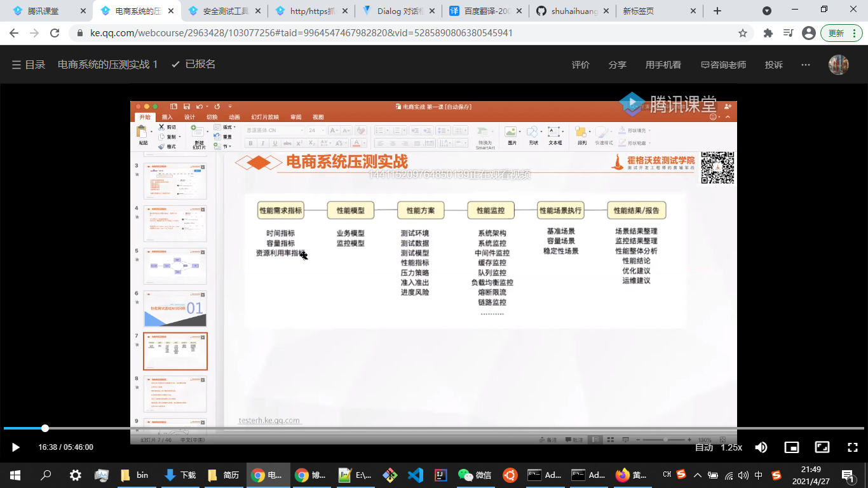This screenshot has width=868, height=488.
Task: Show hidden system tray icons
Action: click(698, 475)
